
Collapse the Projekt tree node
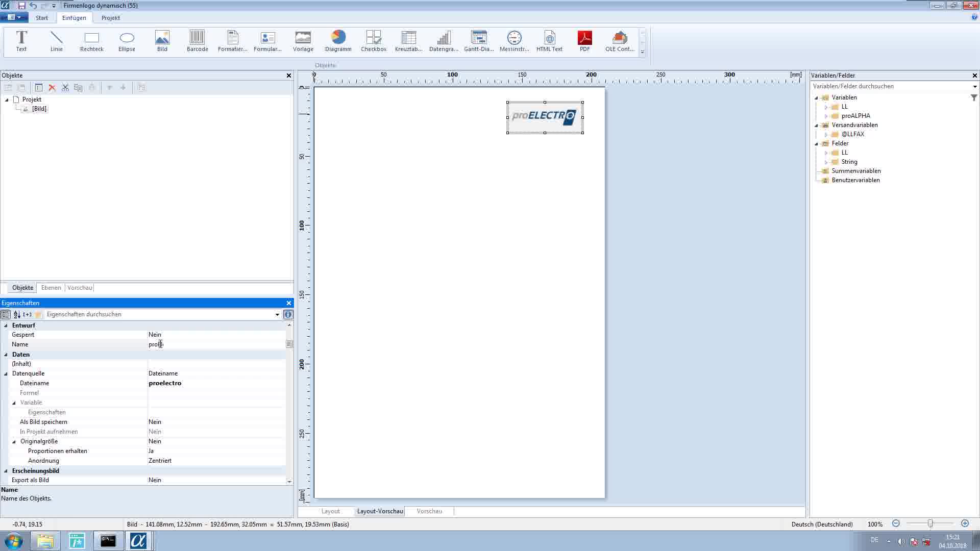7,100
